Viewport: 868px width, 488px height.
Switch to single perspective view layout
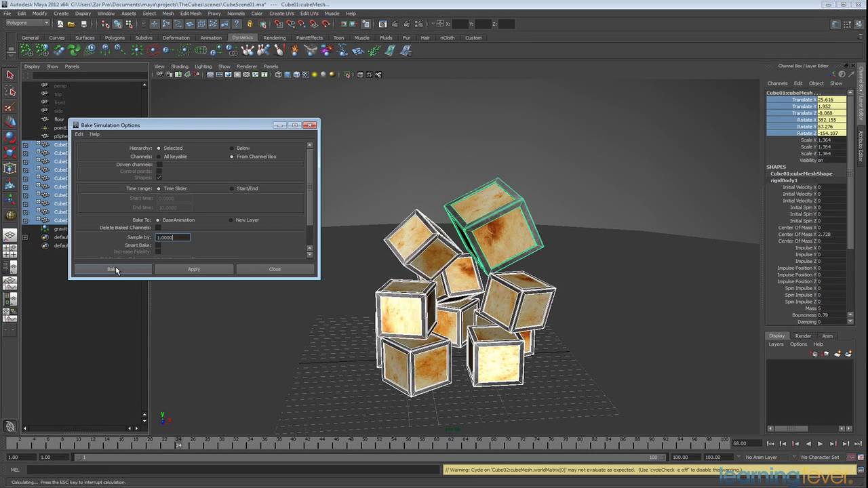tap(9, 236)
